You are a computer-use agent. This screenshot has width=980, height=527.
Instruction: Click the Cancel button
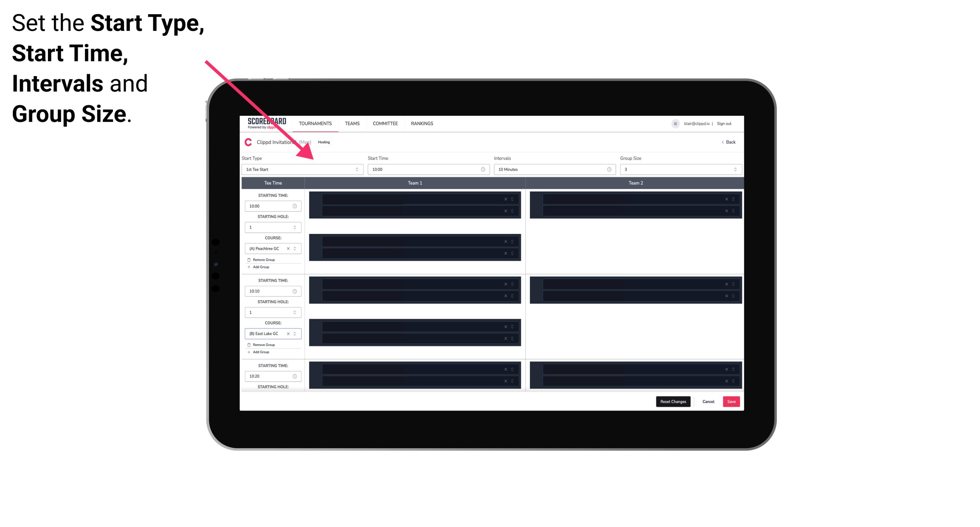[x=708, y=401]
